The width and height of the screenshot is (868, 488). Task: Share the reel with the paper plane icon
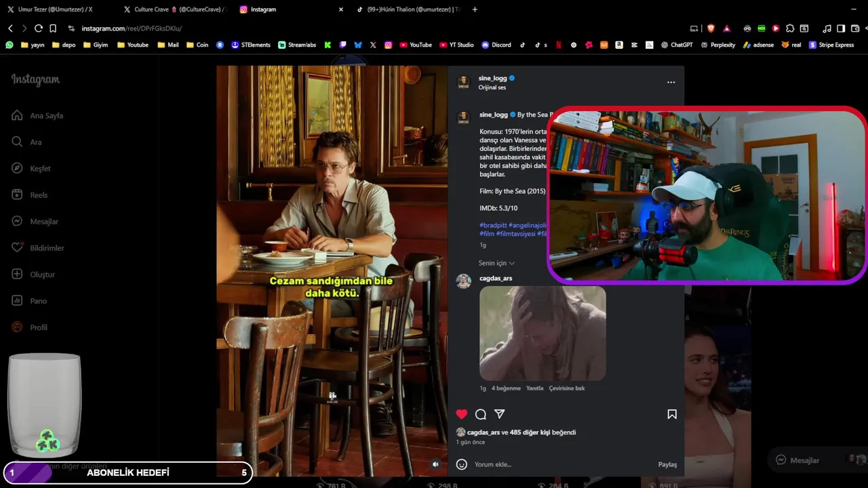500,414
